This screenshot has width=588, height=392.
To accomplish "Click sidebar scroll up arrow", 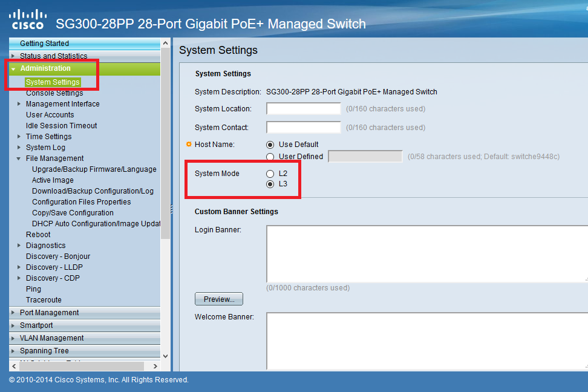I will (x=165, y=43).
